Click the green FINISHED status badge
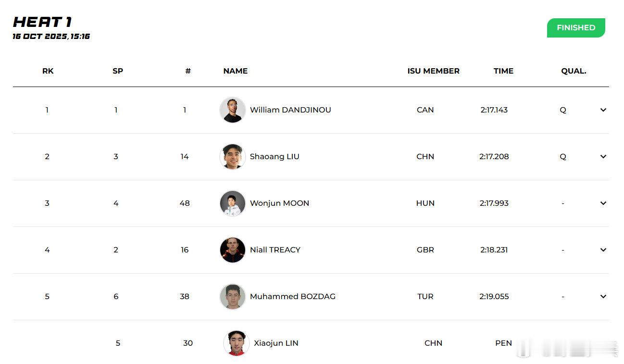Viewport: 624px width, 364px height. (575, 28)
